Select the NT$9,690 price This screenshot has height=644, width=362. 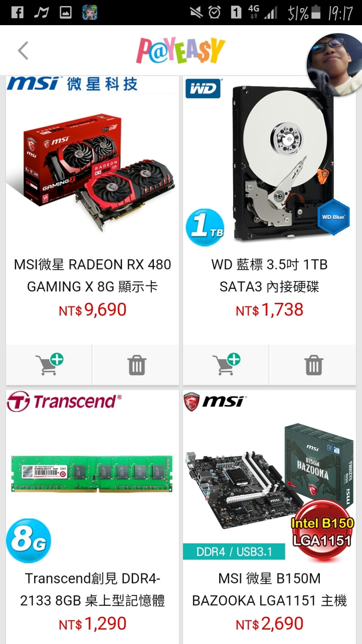(x=93, y=310)
